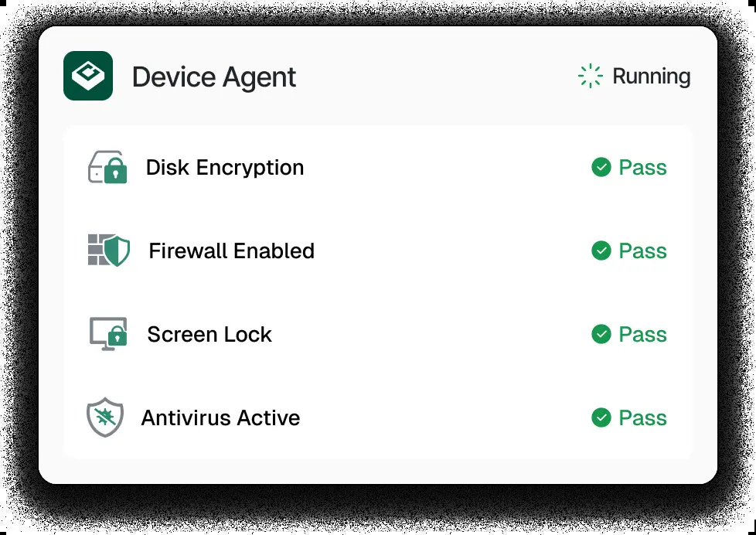Select the Disk Encryption drive lock icon

(x=107, y=167)
